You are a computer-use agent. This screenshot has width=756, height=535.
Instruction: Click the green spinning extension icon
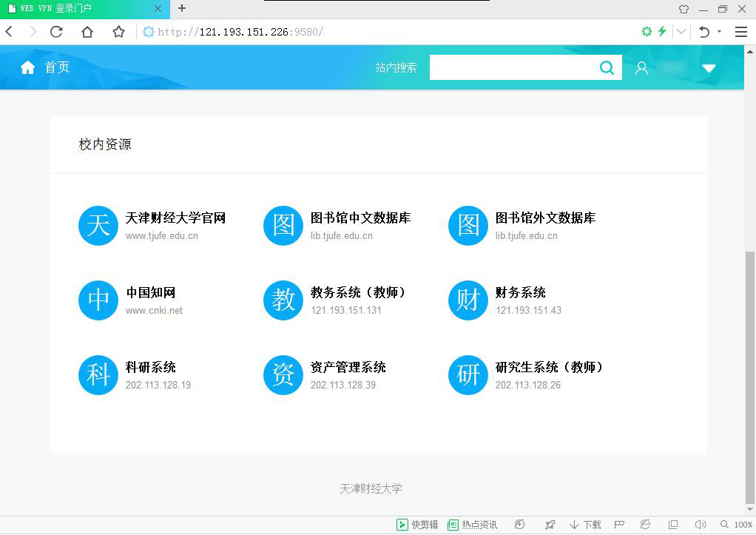coord(647,31)
